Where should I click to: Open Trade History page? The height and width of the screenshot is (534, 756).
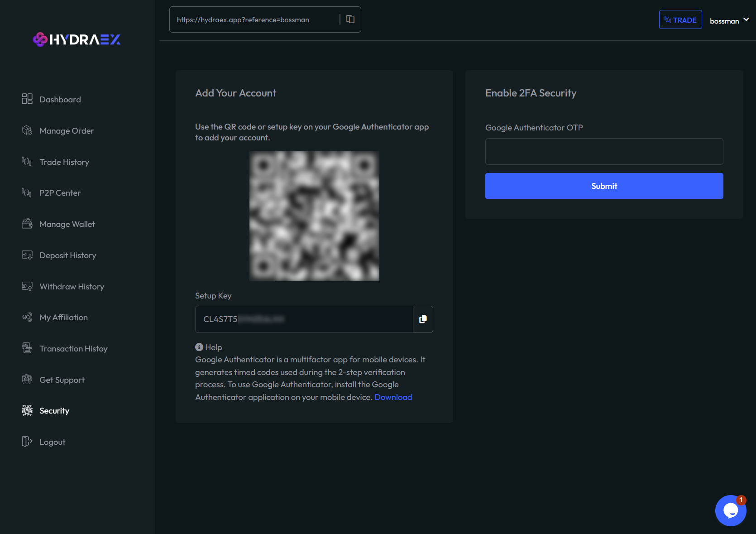[64, 162]
